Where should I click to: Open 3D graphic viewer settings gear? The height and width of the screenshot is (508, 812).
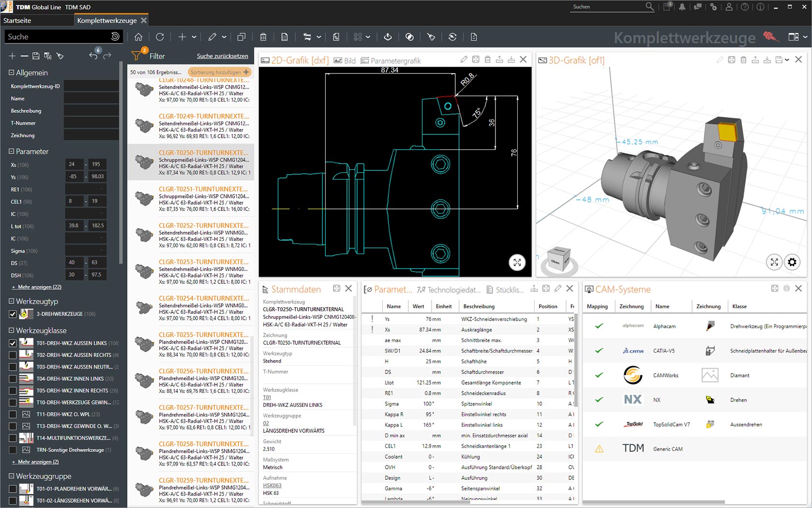(792, 262)
